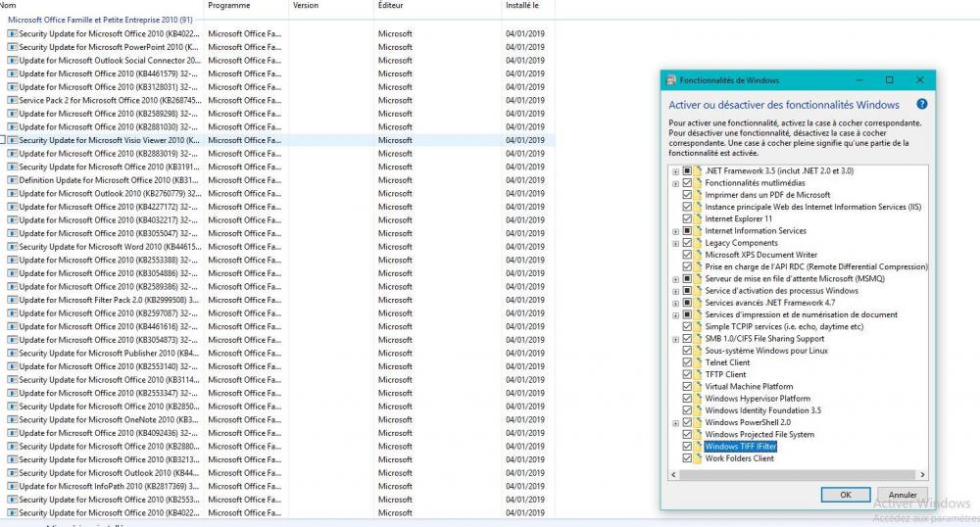Click the Word 2010 security update icon

12,247
